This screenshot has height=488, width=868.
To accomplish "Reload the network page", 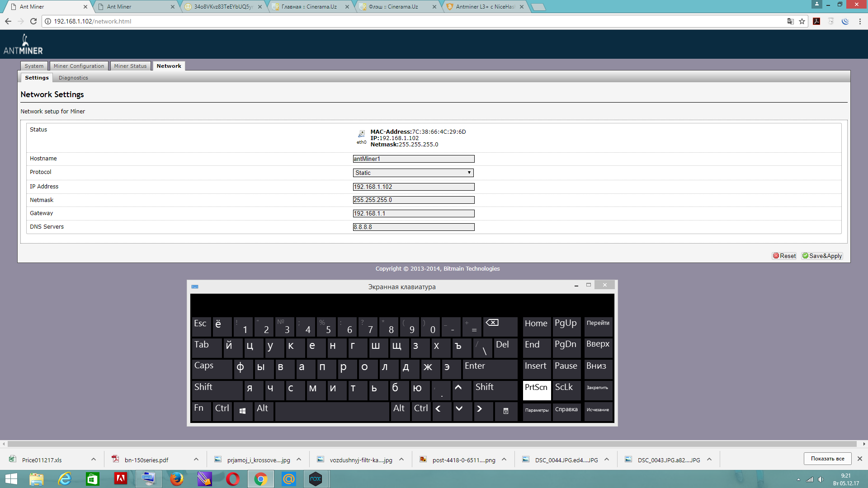I will 33,21.
